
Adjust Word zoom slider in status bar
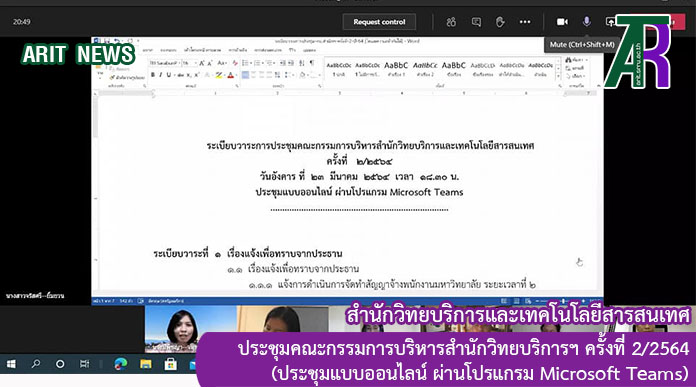tap(563, 301)
